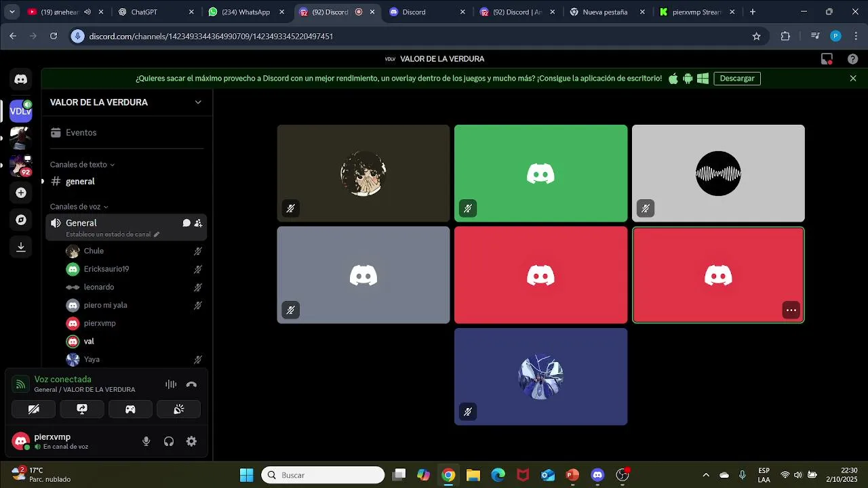Open user settings gear icon
Screen dimensions: 868x488
point(191,441)
